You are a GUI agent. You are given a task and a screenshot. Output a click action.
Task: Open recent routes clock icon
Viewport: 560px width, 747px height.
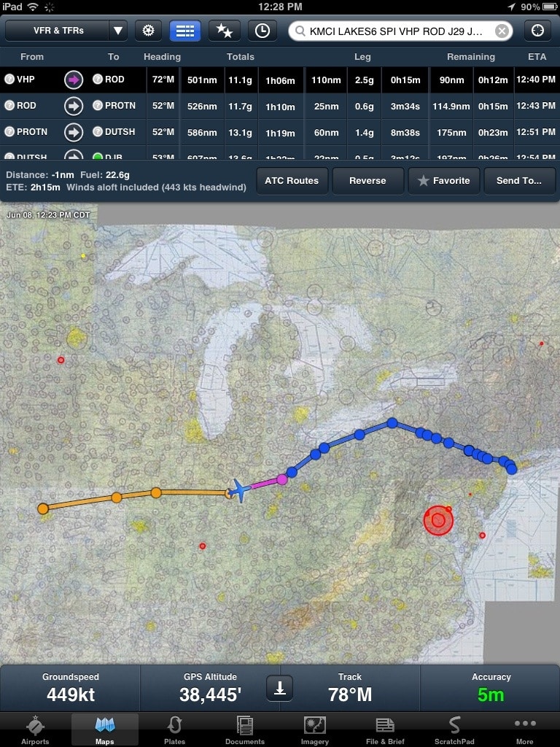pos(262,31)
